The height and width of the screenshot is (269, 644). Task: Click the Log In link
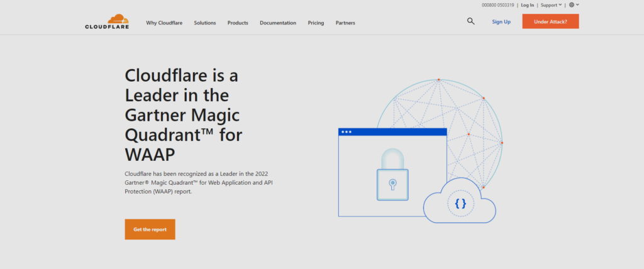tap(528, 5)
